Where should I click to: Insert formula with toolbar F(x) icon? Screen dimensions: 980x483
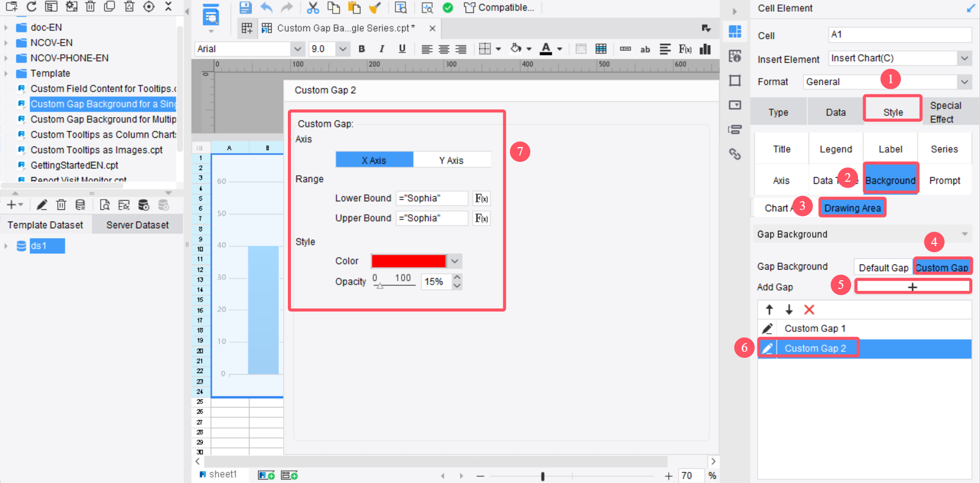[x=685, y=49]
